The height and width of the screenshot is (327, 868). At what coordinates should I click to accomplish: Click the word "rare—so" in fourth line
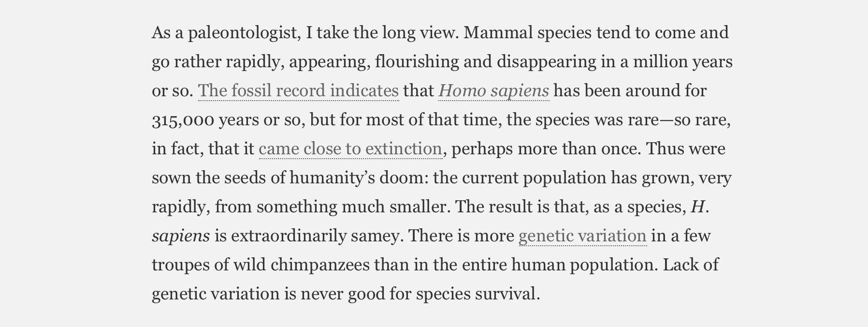tap(659, 120)
